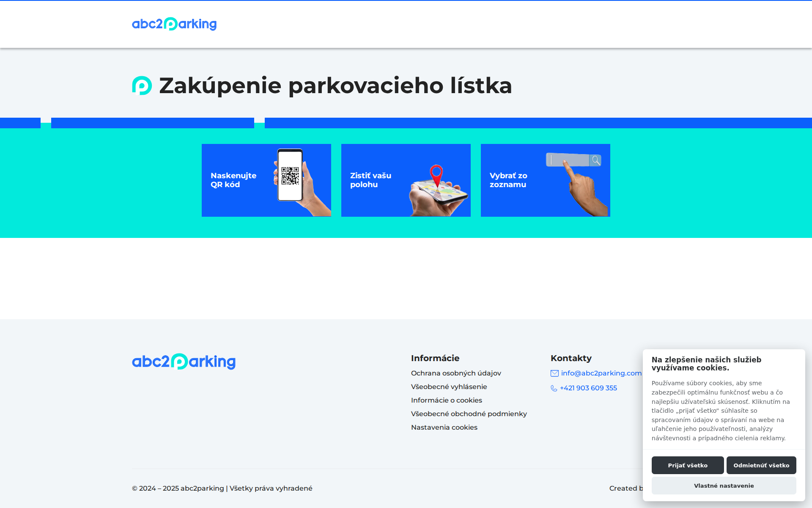Click the envelope icon next to the email address

click(x=554, y=373)
